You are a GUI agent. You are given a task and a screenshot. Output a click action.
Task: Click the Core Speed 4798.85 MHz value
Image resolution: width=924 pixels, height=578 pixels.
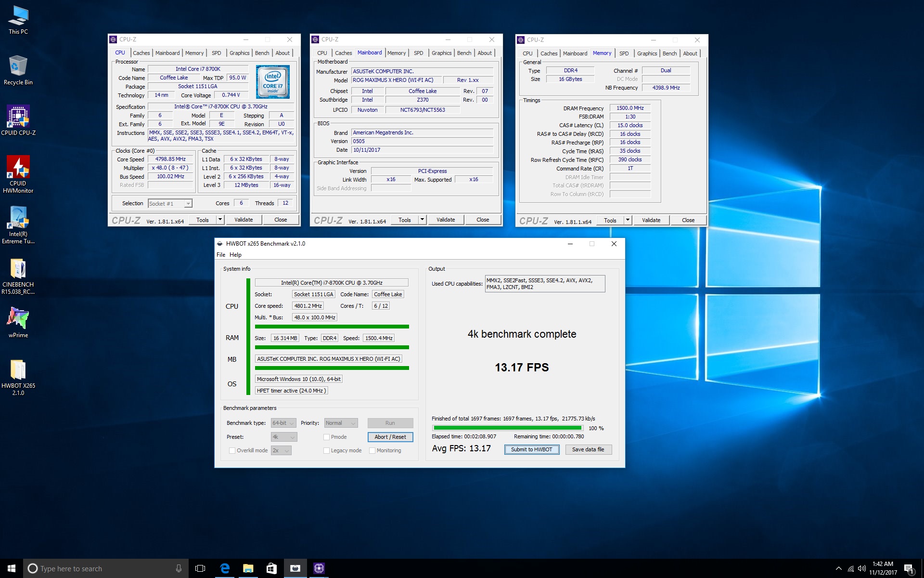(170, 159)
